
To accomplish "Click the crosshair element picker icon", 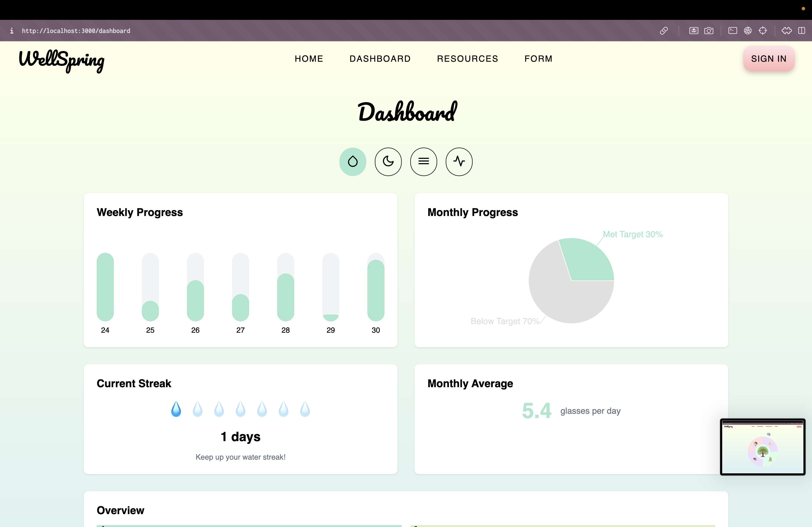I will tap(763, 31).
